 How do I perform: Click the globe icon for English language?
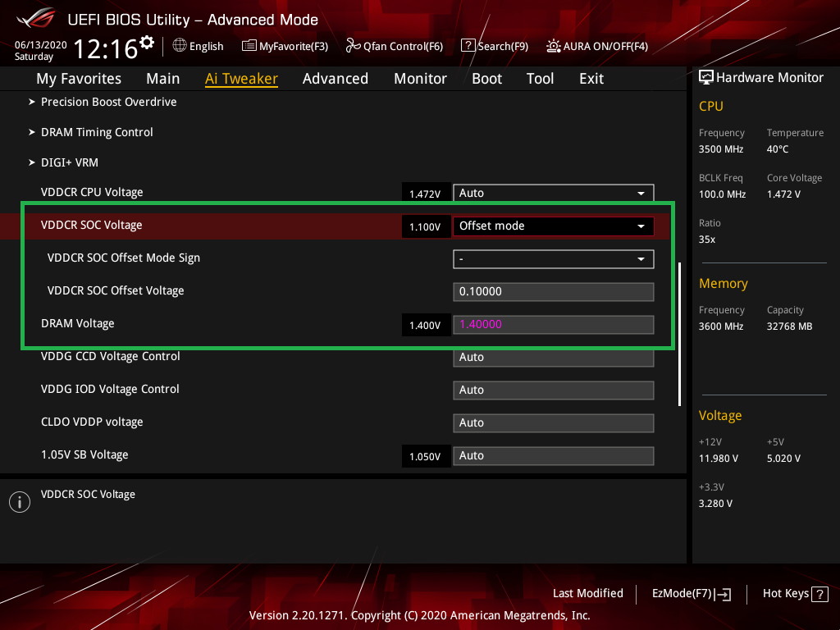pyautogui.click(x=180, y=46)
